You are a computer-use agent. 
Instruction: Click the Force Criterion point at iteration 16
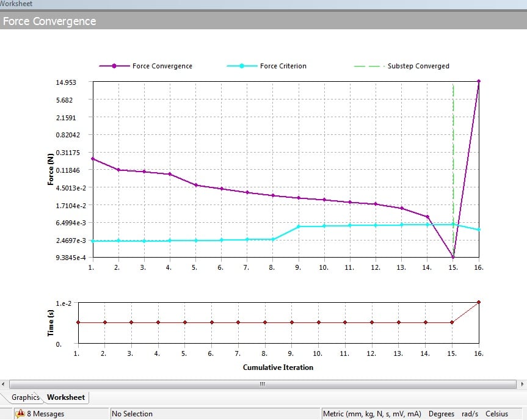[x=479, y=230]
